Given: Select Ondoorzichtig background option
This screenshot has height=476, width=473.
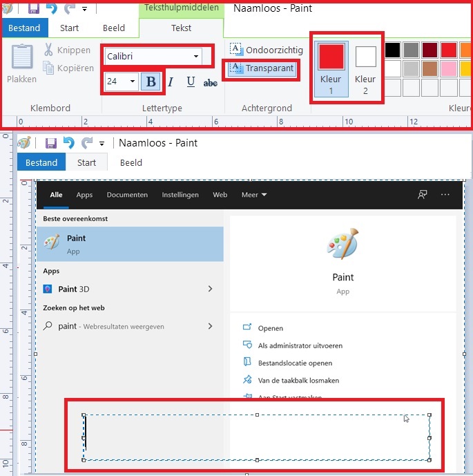Looking at the screenshot, I should tap(267, 50).
